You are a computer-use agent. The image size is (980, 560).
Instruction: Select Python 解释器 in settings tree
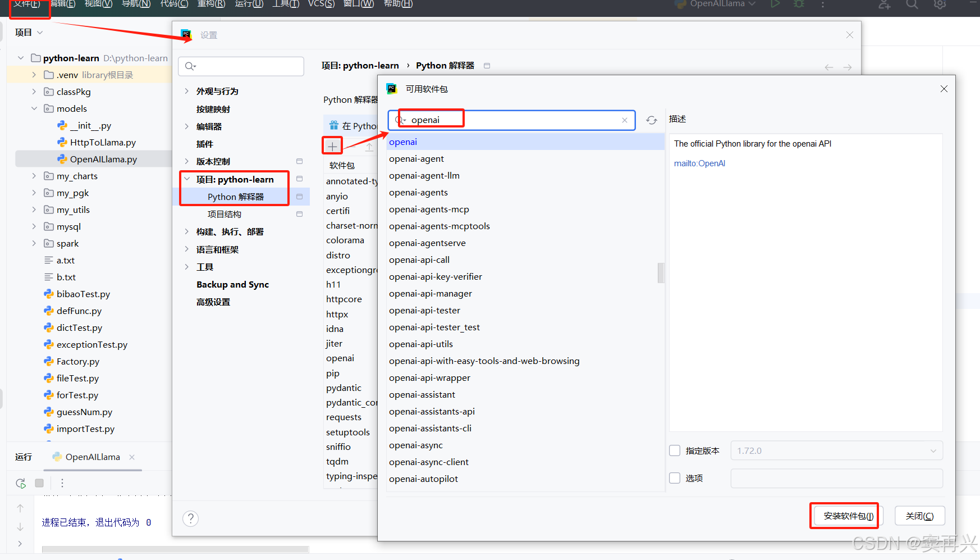coord(236,197)
